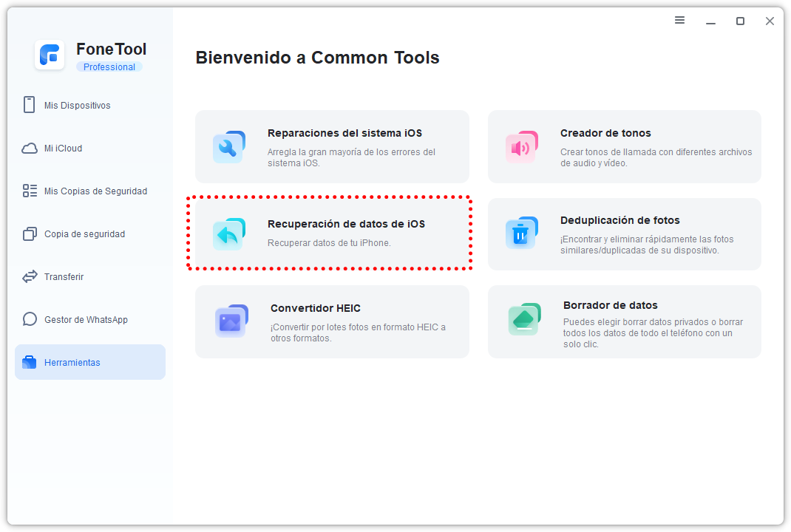Click the trash icon for Deduplicación de fotos
Viewport: 791px width, 532px height.
520,233
